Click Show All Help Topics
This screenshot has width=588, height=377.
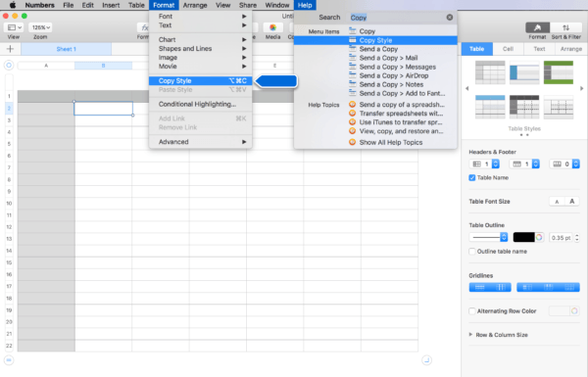coord(390,142)
